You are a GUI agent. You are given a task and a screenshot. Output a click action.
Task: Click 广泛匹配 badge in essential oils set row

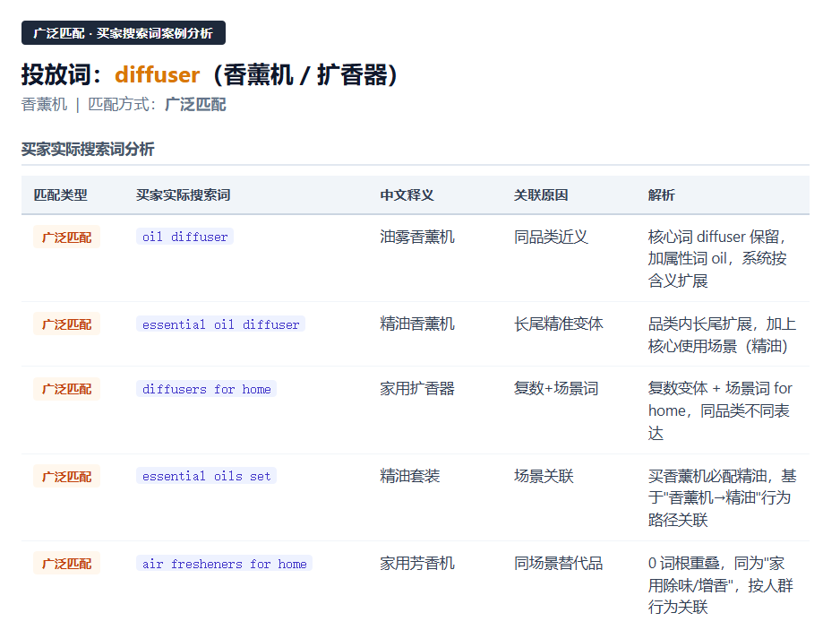67,476
